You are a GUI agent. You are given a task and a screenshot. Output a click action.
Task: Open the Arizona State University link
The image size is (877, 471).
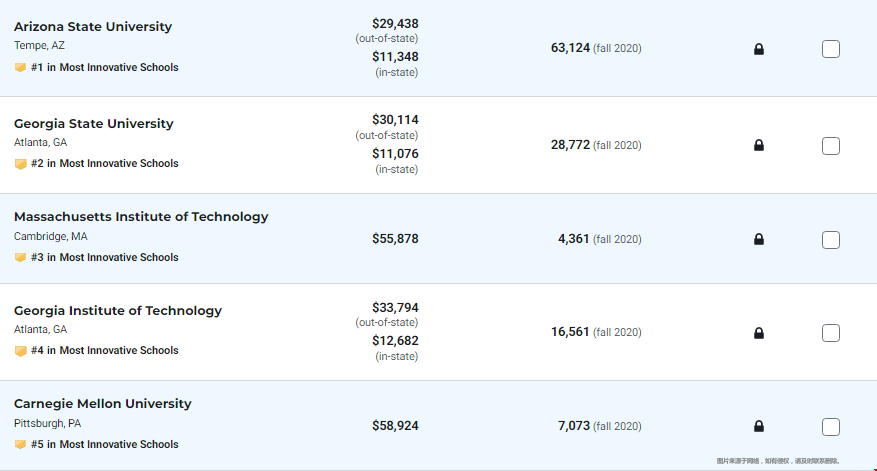[93, 27]
